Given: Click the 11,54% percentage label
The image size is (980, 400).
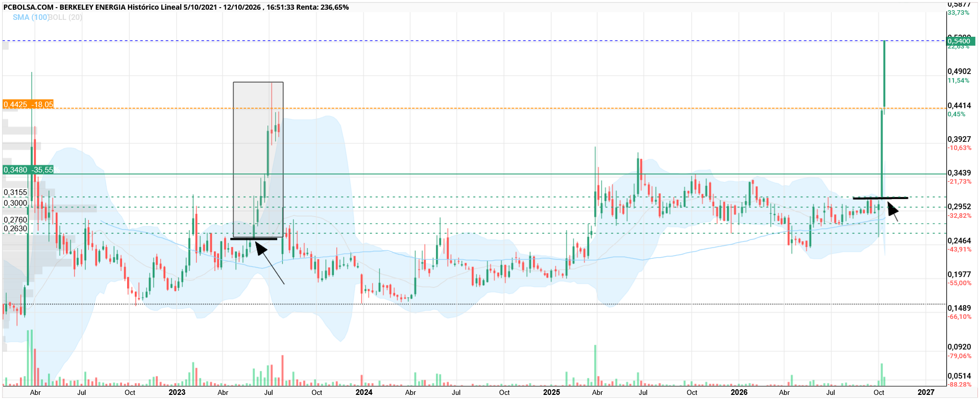Looking at the screenshot, I should coord(958,81).
